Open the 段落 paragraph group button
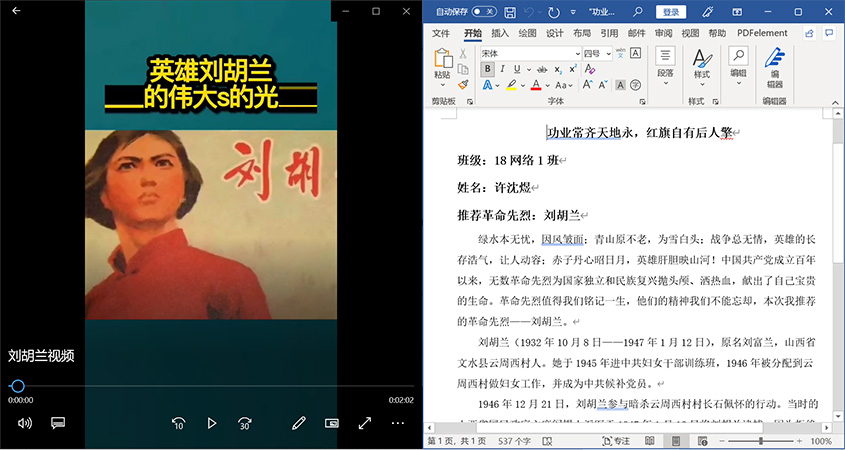Image resolution: width=845 pixels, height=450 pixels. coord(666,66)
